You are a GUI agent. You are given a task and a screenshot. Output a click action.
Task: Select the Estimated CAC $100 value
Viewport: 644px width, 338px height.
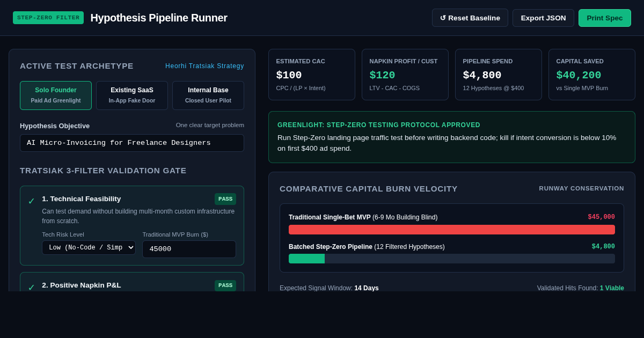pyautogui.click(x=289, y=75)
